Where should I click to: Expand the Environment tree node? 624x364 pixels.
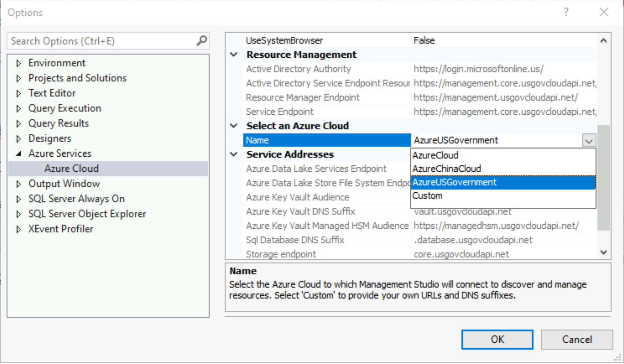[x=19, y=63]
